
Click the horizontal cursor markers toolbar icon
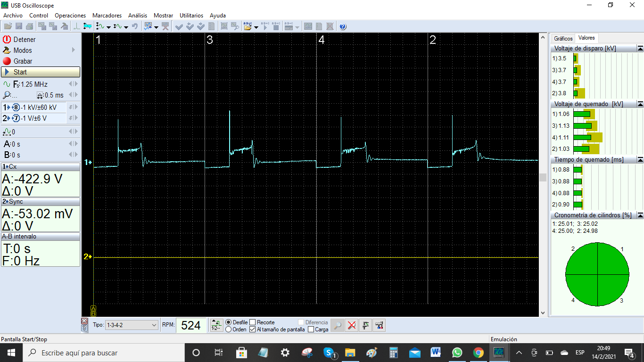click(87, 27)
